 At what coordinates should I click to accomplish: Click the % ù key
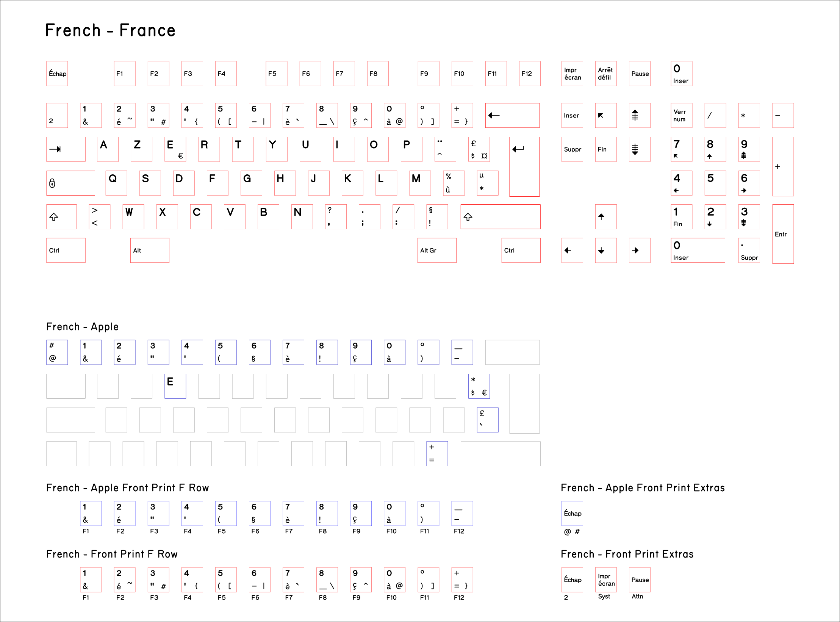(454, 183)
